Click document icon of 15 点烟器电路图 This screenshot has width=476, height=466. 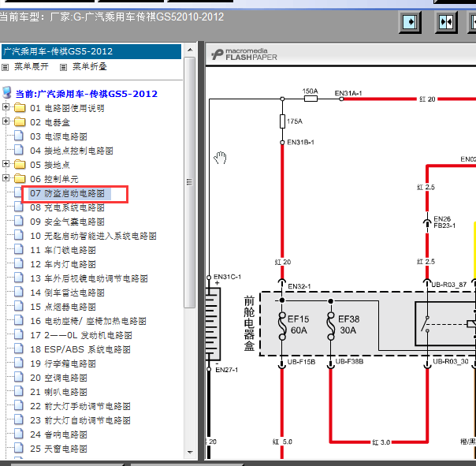click(x=19, y=306)
